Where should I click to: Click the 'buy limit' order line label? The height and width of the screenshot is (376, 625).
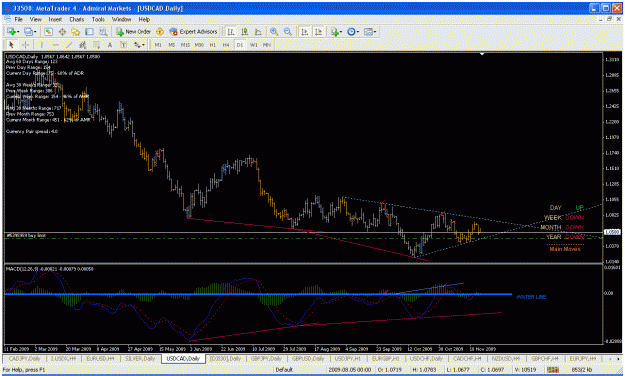(26, 236)
